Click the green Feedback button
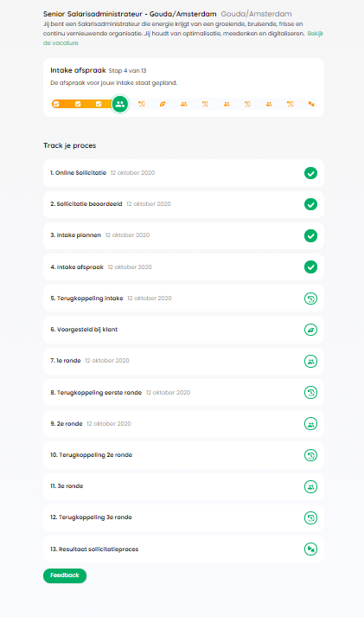 [x=65, y=575]
